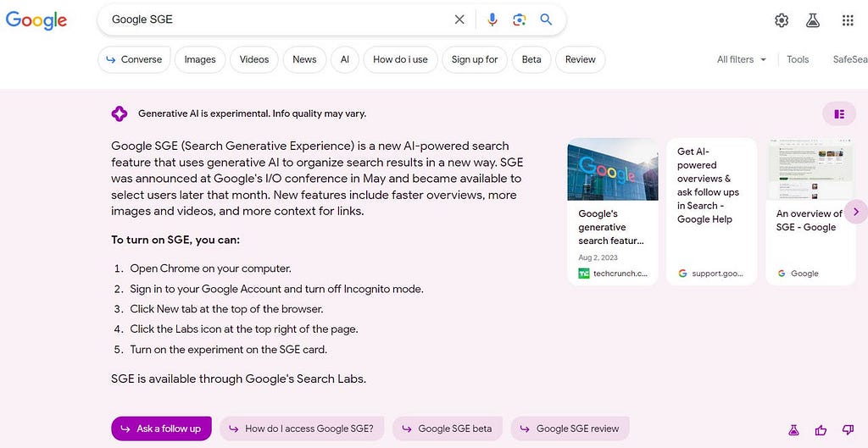The height and width of the screenshot is (448, 868).
Task: Click Ask a follow up button
Action: click(161, 429)
